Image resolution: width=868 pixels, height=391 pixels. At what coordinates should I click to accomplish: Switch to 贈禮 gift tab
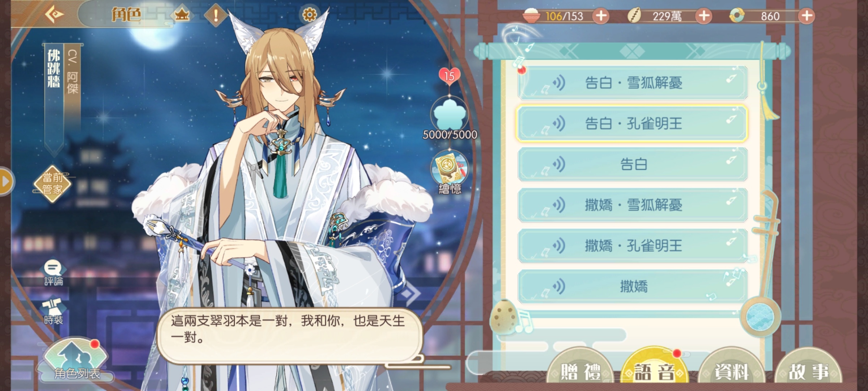580,371
